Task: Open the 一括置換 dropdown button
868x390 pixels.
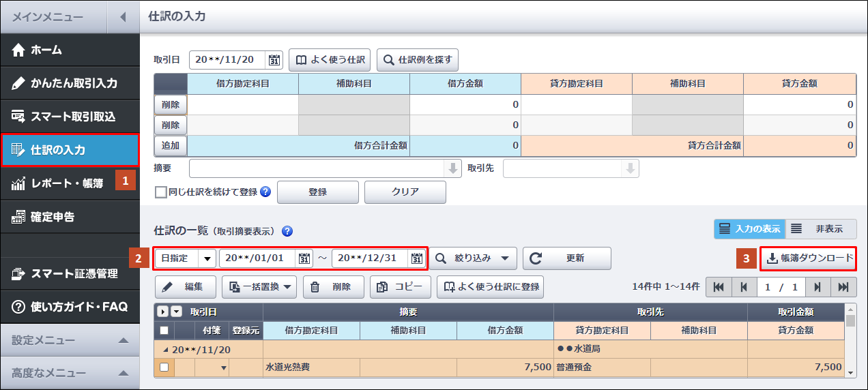Action: point(259,287)
